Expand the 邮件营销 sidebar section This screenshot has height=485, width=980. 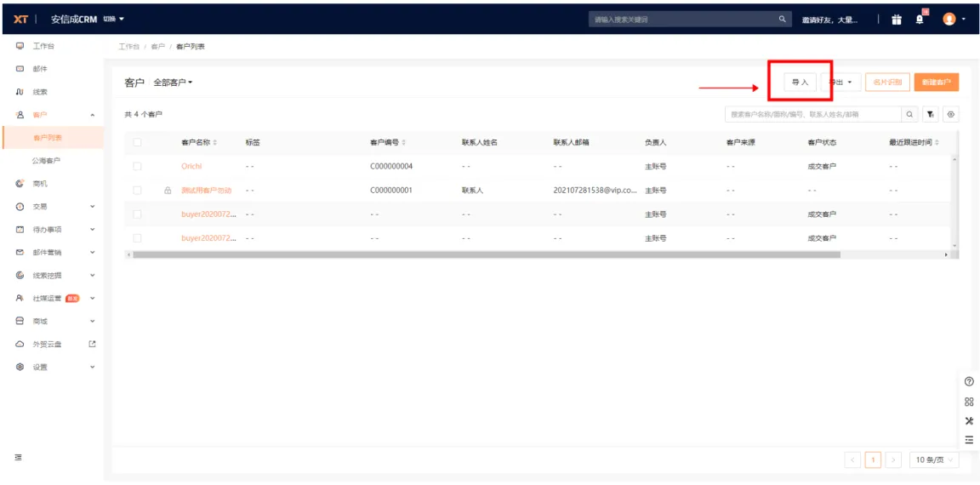pos(93,253)
